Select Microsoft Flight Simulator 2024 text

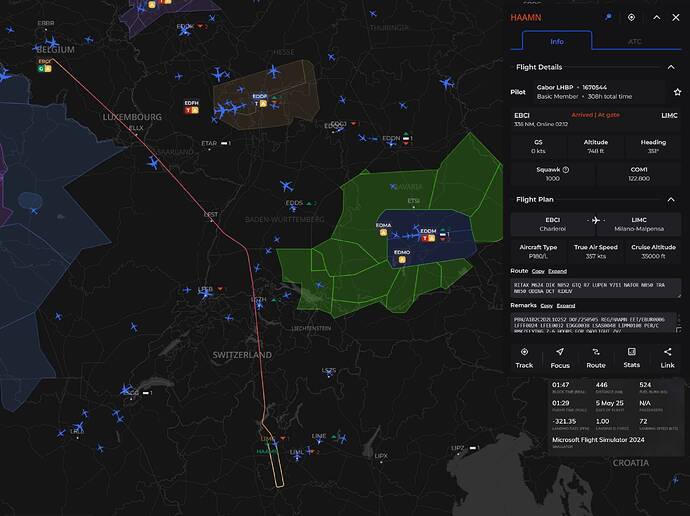point(598,439)
